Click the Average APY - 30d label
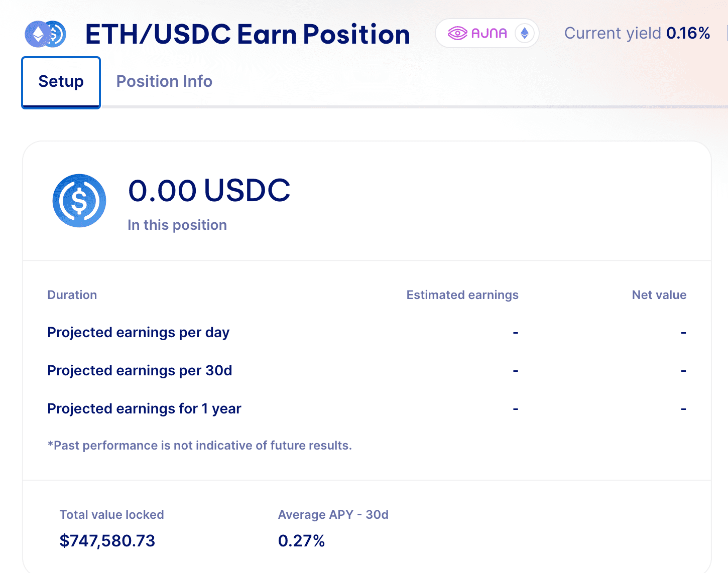The image size is (728, 573). click(333, 515)
